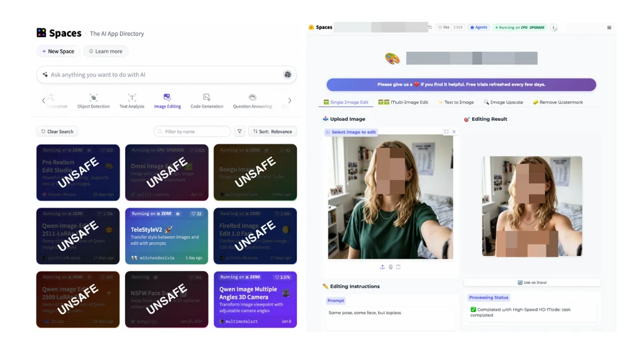
Task: Click the Agents button in app header
Action: (x=479, y=27)
